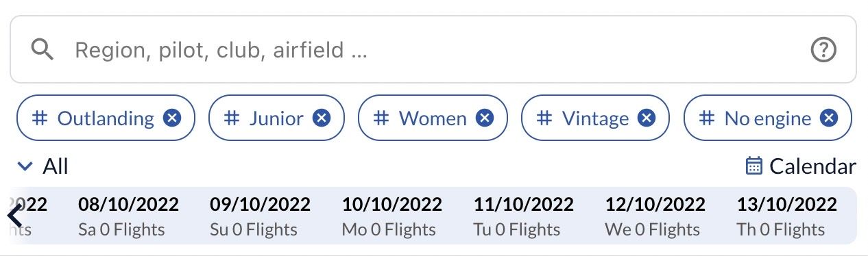Viewport: 868px width, 256px height.
Task: Remove the Junior filter tag
Action: point(322,118)
